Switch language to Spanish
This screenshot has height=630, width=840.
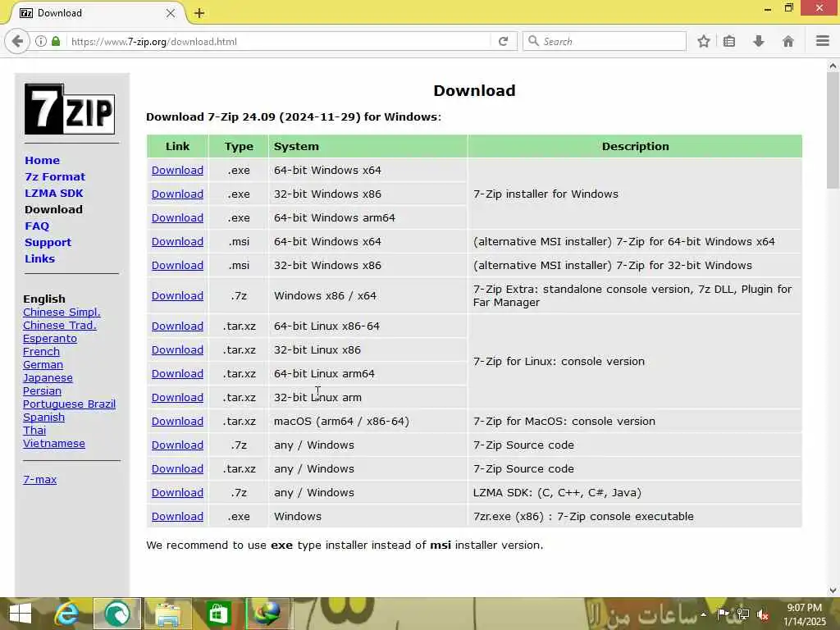coord(44,418)
